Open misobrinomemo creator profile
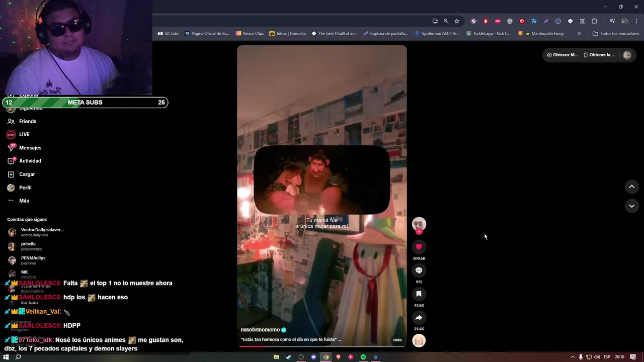Viewport: 644px width, 362px height. tap(260, 330)
